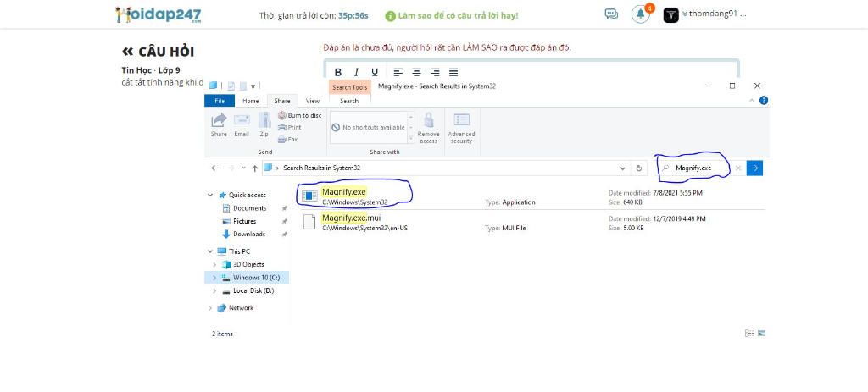The image size is (868, 392).
Task: Select Pictures in Quick access
Action: tap(245, 221)
